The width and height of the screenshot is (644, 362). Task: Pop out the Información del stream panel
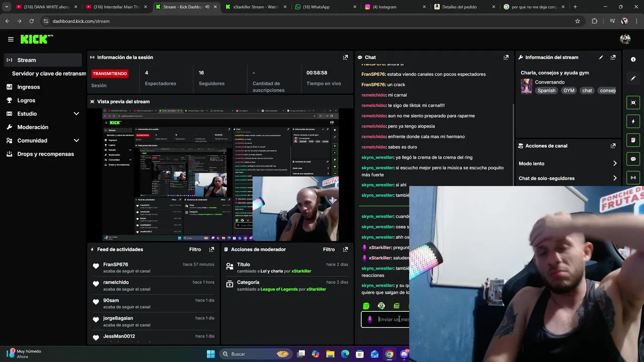[x=613, y=57]
